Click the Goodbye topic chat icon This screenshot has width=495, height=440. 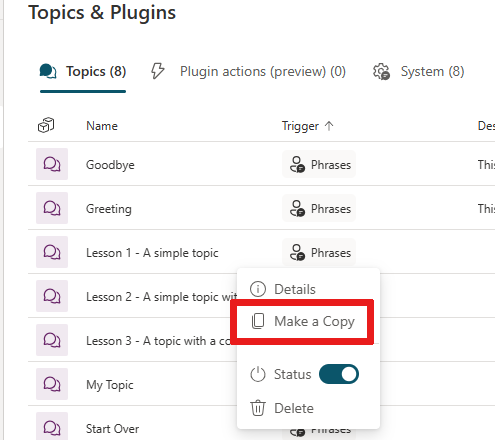pos(52,164)
